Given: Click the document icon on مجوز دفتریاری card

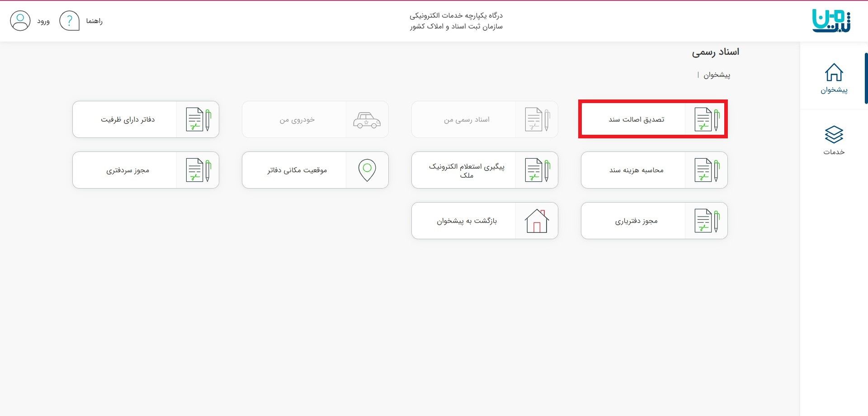Looking at the screenshot, I should [707, 220].
